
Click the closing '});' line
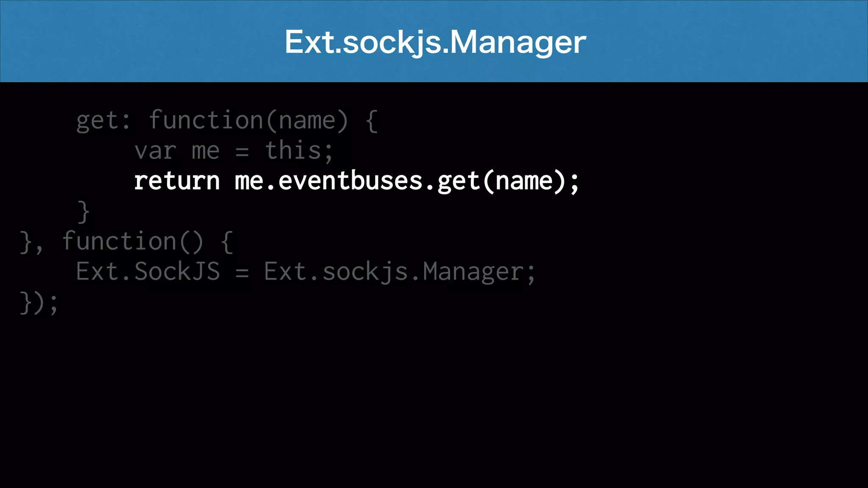click(39, 302)
